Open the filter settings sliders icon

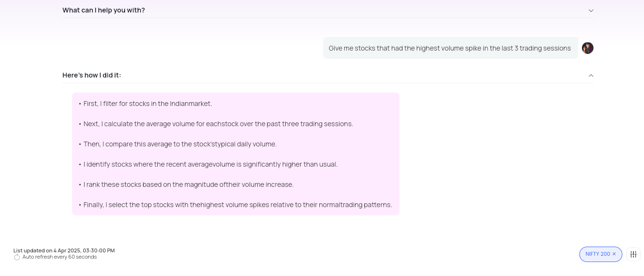[633, 254]
